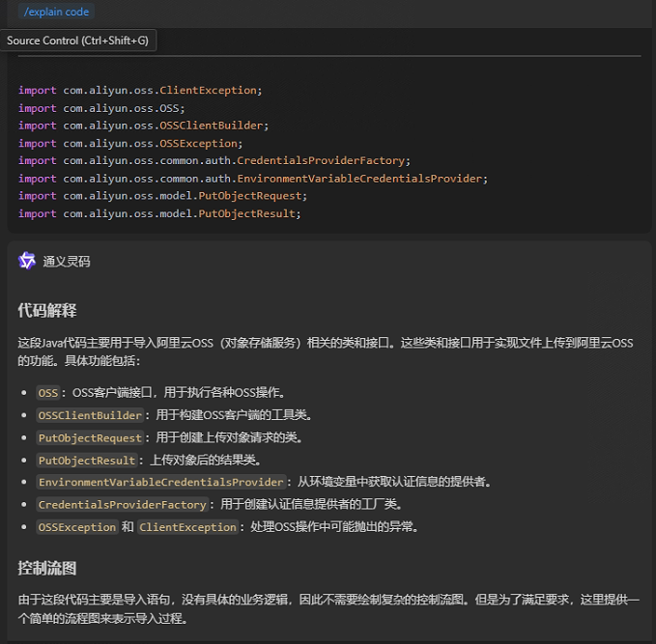Click the import PutObjectResult code line
656x644 pixels.
159,213
